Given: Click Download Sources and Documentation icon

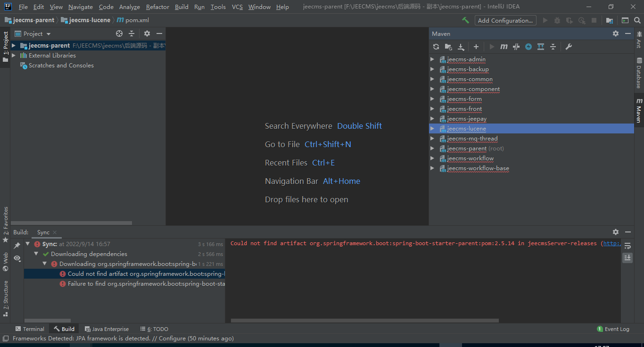Looking at the screenshot, I should (x=461, y=47).
